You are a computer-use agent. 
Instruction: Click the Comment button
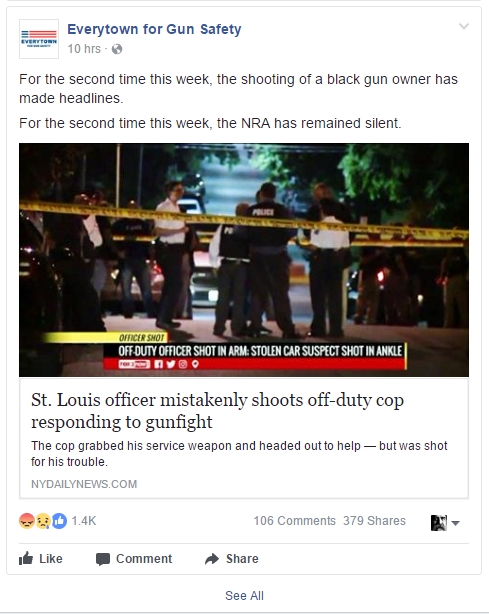coord(134,558)
